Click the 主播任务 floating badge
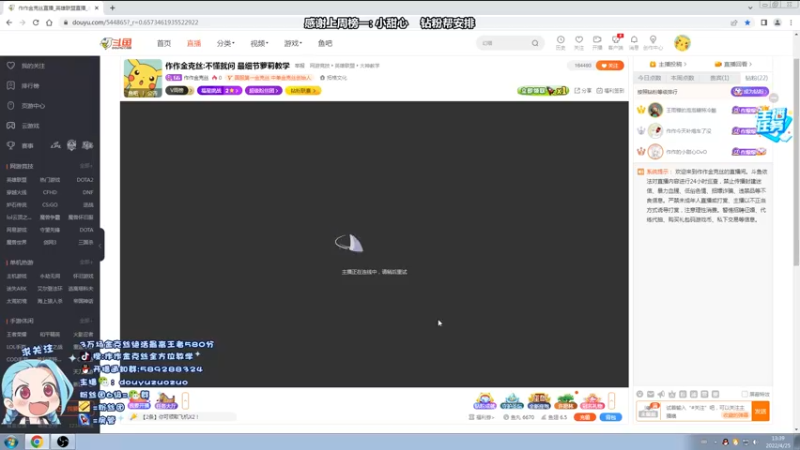Screen dimensions: 800x450 click(773, 125)
